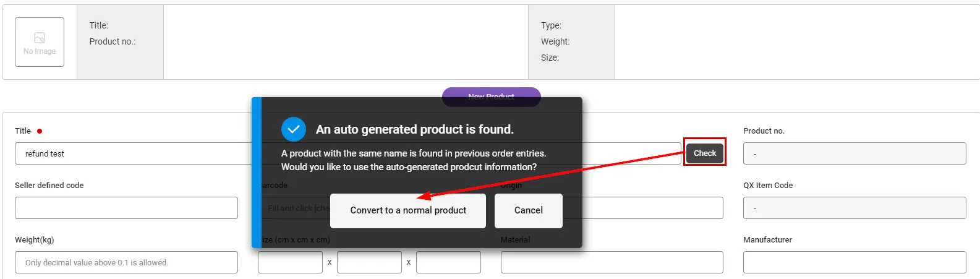Click the Origin field right of the dialog
This screenshot has height=279, width=980.
[652, 208]
